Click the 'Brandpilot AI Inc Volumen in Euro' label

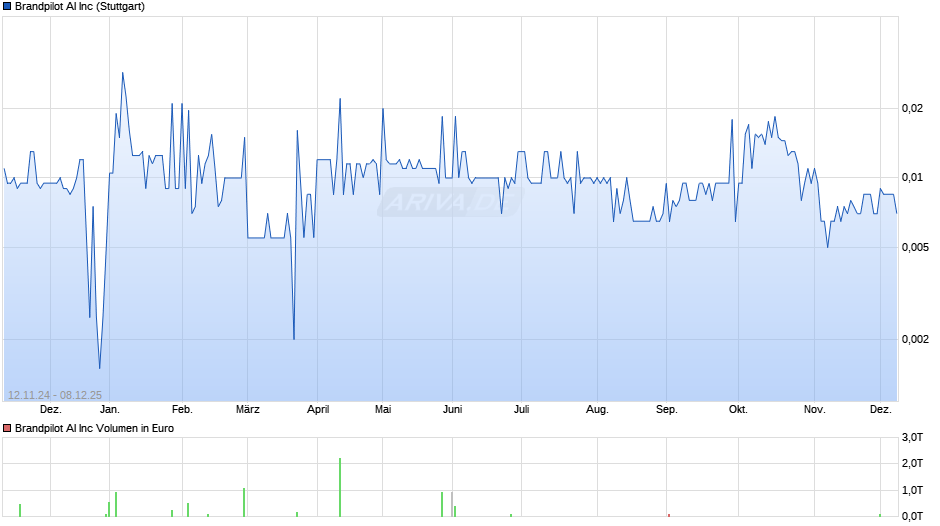[94, 428]
